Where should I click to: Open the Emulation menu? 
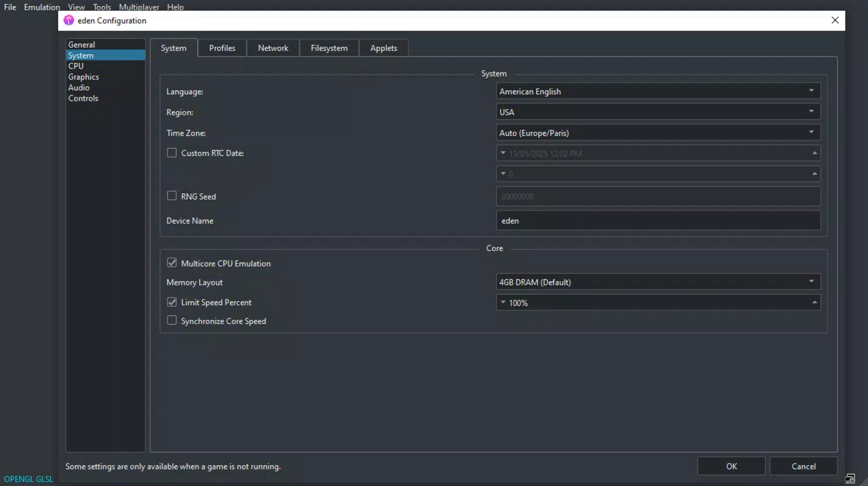(x=42, y=7)
